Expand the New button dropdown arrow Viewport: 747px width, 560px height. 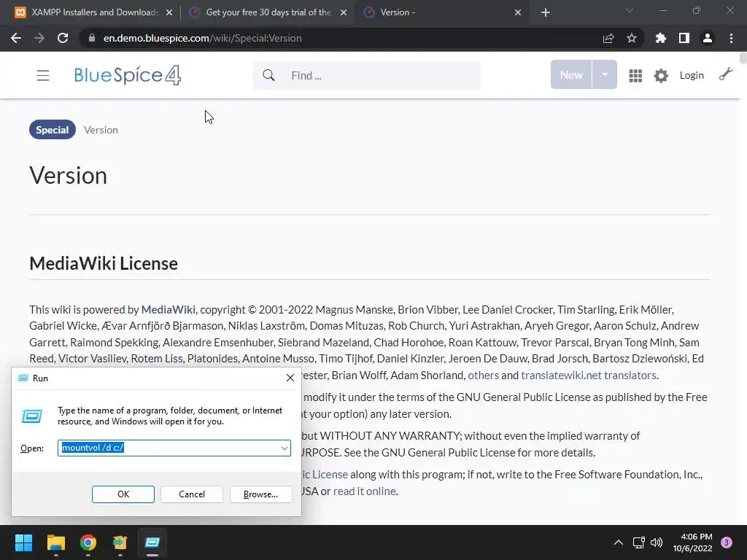tap(605, 75)
